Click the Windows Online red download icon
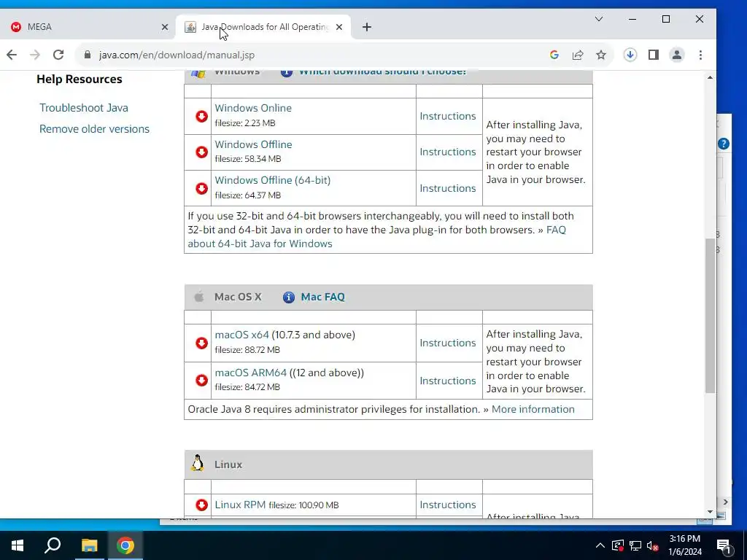 [x=201, y=116]
